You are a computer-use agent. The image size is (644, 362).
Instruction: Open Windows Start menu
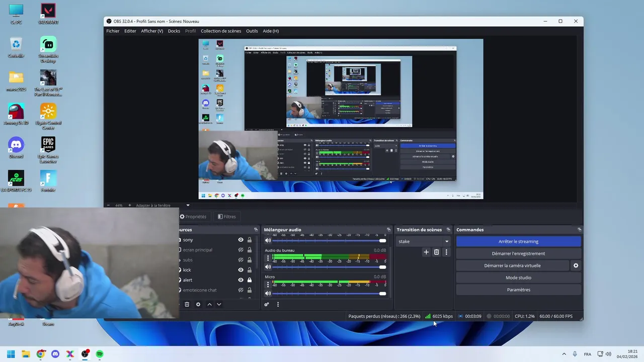(x=11, y=354)
